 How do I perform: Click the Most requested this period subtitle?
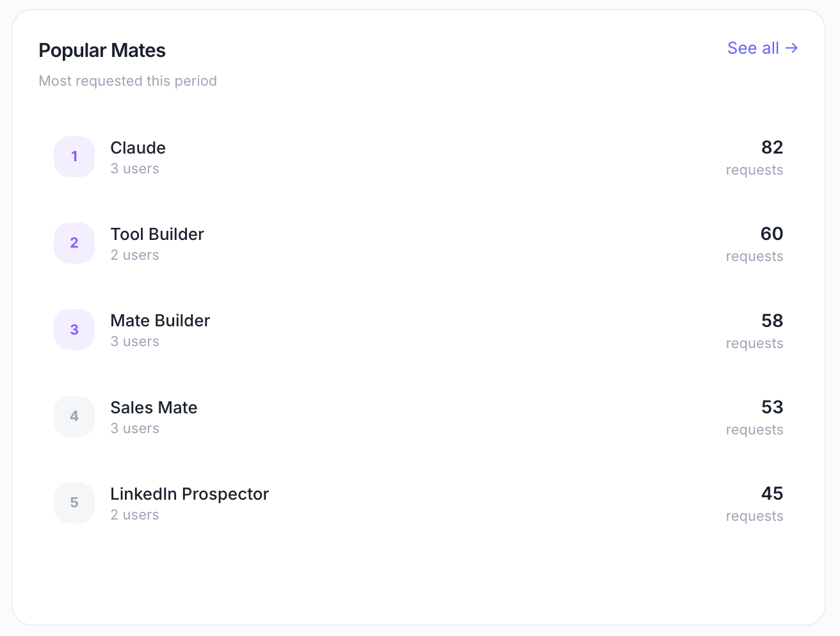[x=127, y=81]
